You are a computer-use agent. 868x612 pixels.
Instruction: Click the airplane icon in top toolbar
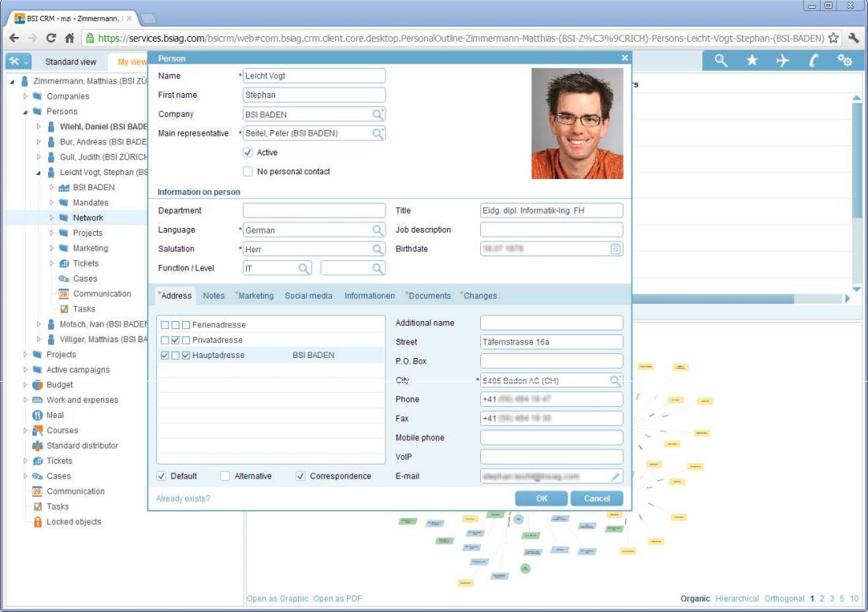pyautogui.click(x=782, y=61)
